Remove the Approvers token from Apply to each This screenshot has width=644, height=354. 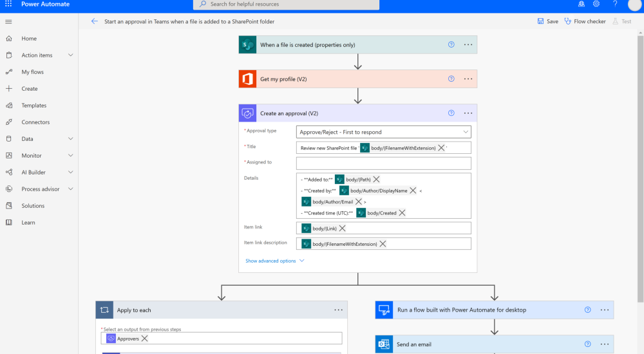click(x=144, y=339)
